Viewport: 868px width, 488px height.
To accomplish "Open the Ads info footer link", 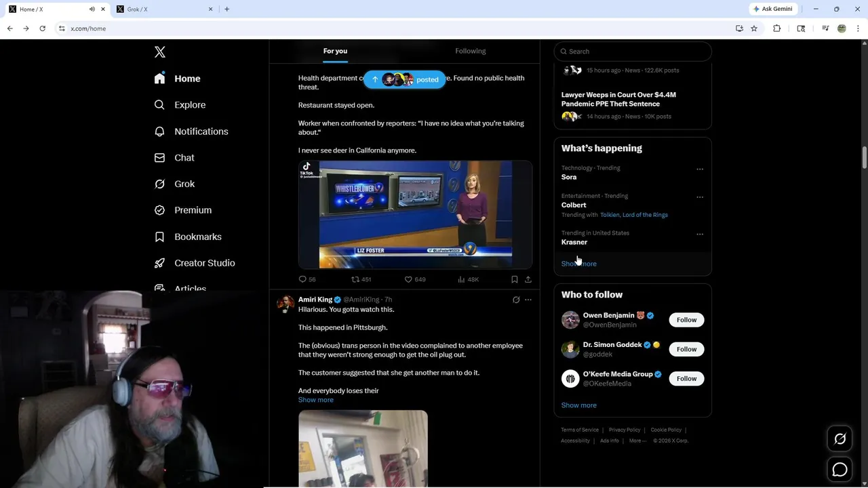I will click(x=610, y=441).
